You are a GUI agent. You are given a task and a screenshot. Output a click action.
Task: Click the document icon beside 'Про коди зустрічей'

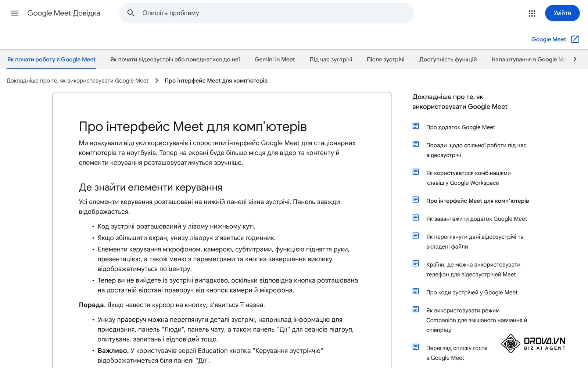[x=416, y=291]
